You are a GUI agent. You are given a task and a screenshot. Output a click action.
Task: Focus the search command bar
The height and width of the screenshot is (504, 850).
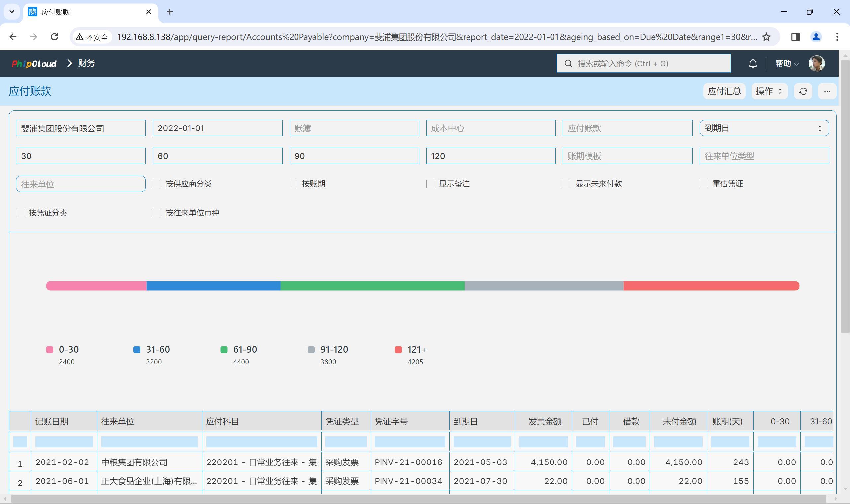pos(643,63)
